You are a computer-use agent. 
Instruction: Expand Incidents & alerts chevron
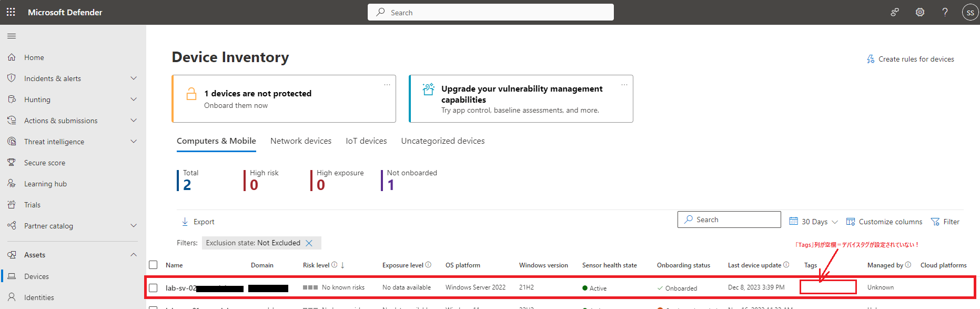click(134, 78)
